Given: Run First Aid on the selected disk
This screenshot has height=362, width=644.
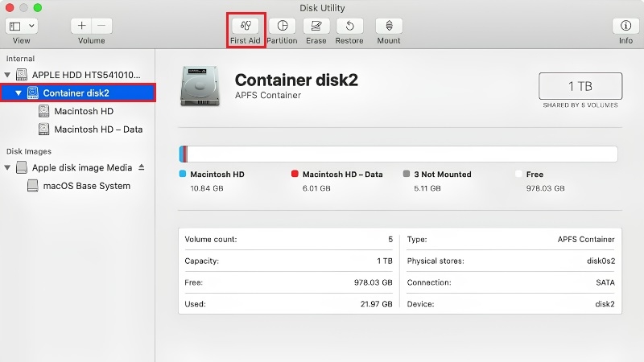Looking at the screenshot, I should click(246, 26).
